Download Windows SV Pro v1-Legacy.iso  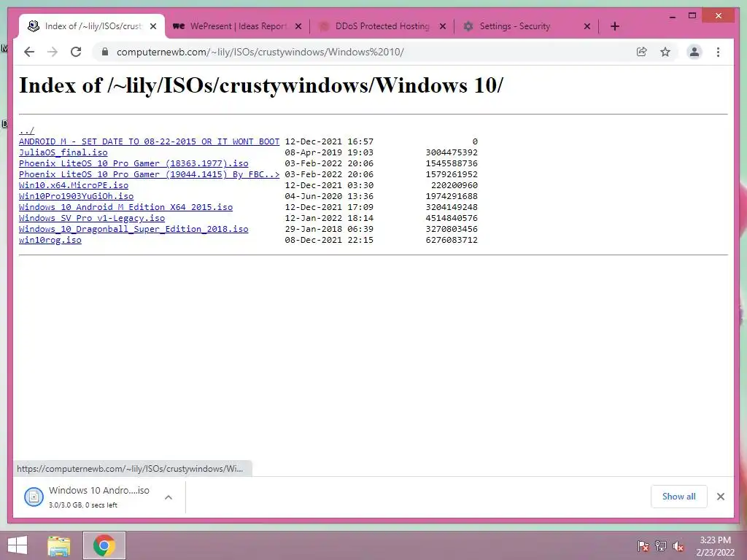coord(92,218)
